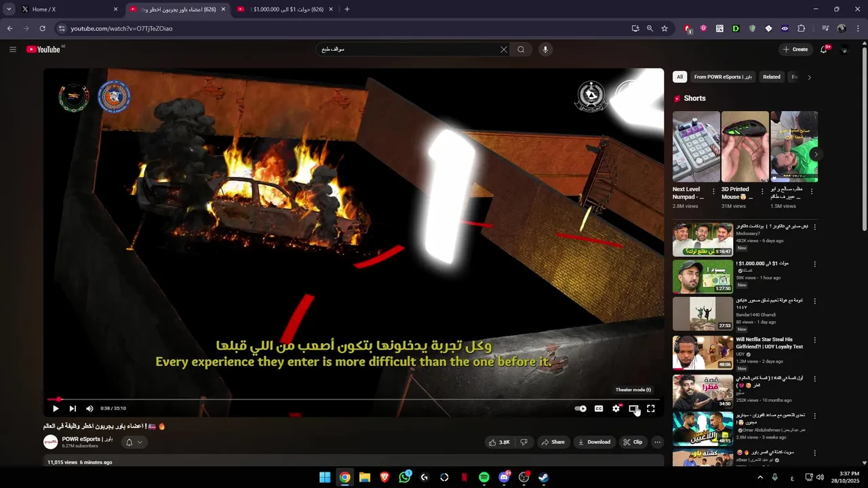Bookmark this page with star icon

point(665,28)
